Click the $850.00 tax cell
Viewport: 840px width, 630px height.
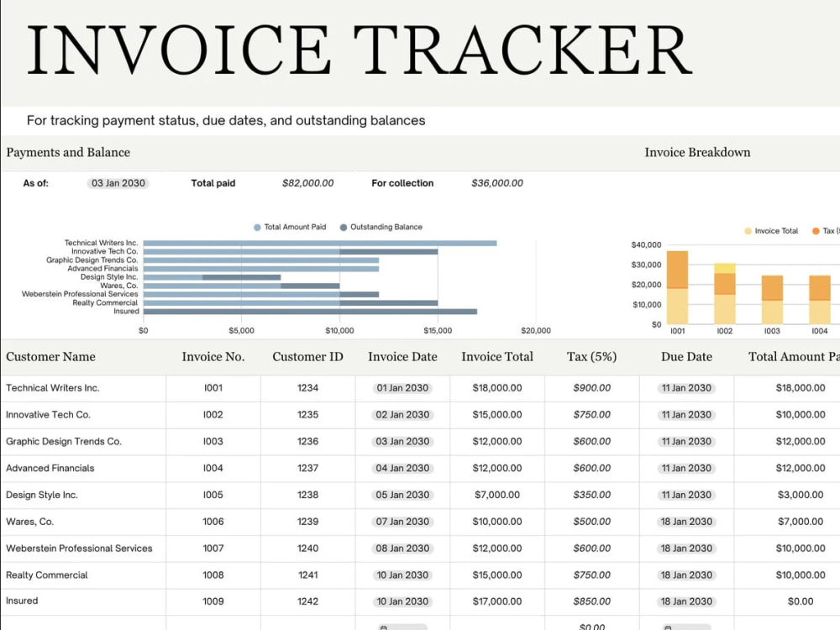point(592,601)
